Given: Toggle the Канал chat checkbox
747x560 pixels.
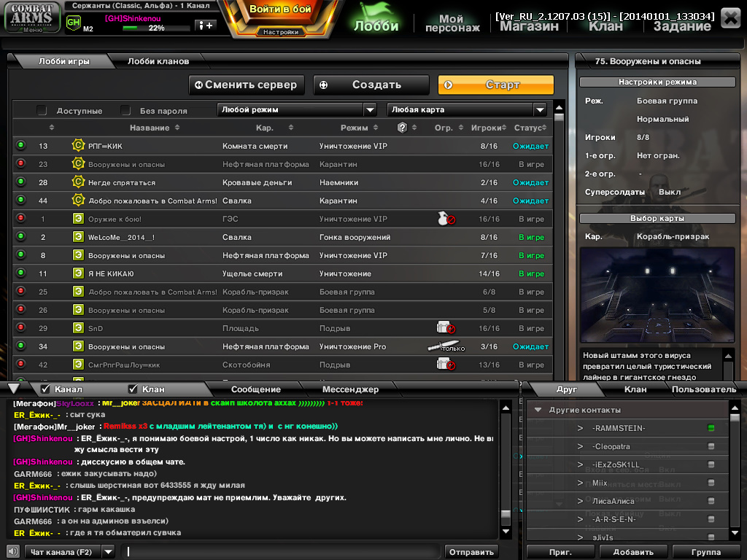Looking at the screenshot, I should coord(45,389).
